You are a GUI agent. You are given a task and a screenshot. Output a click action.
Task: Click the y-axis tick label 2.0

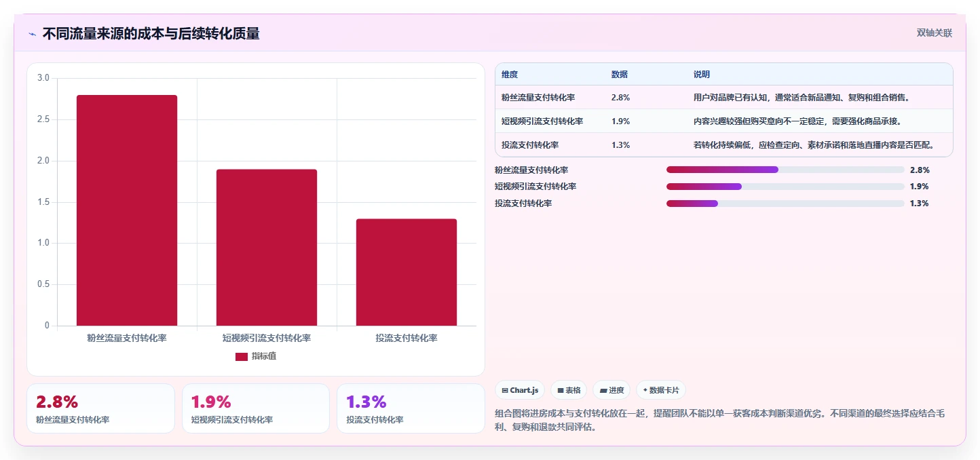pyautogui.click(x=43, y=161)
